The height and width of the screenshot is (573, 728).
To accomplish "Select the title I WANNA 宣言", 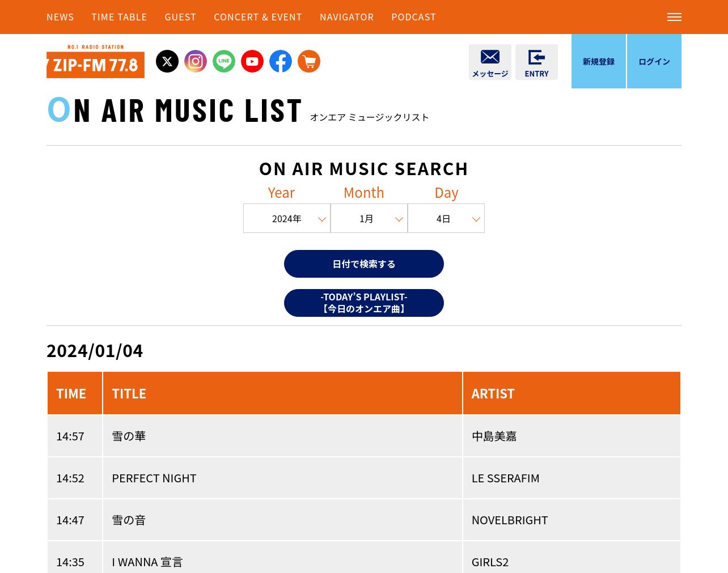I will coord(147,562).
